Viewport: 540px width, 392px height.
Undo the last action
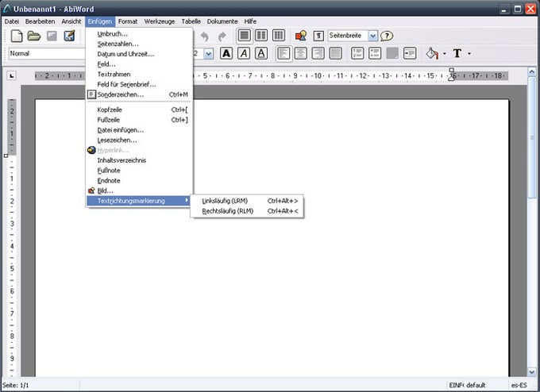tap(205, 37)
